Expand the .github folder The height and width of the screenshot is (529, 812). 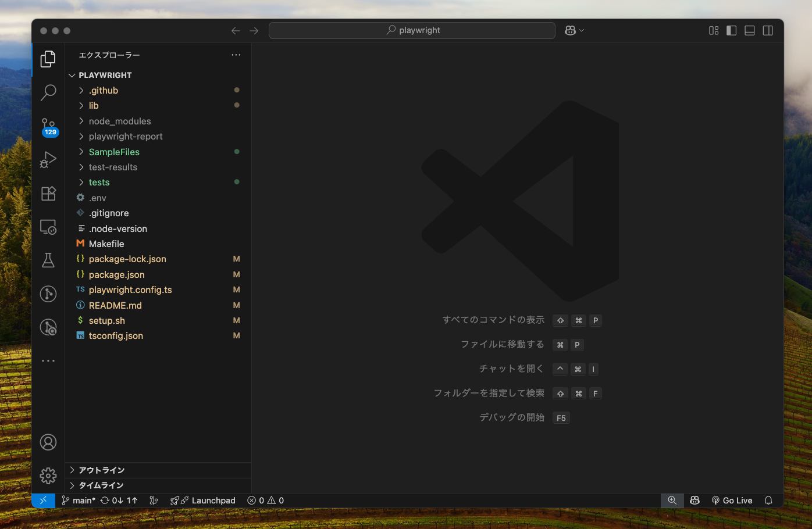(104, 91)
